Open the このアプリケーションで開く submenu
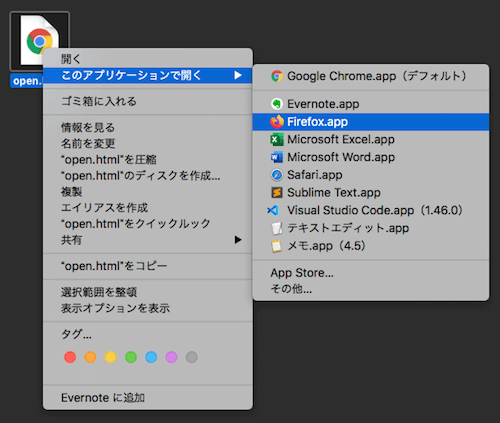500x423 pixels. pyautogui.click(x=148, y=75)
